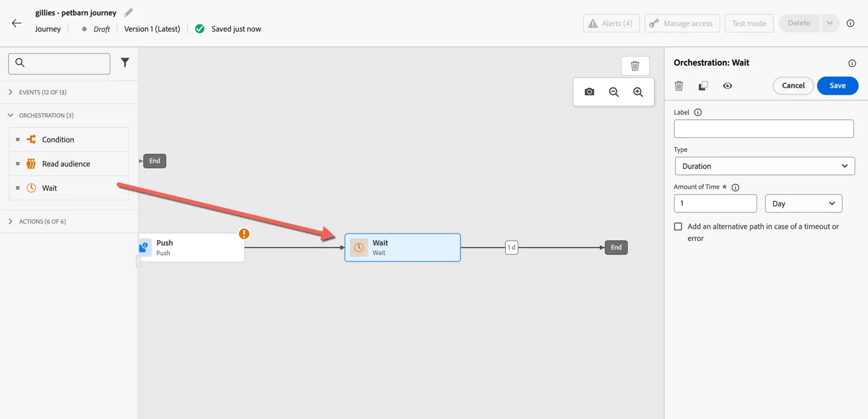The image size is (868, 419).
Task: Click the filter funnel icon
Action: tap(125, 62)
